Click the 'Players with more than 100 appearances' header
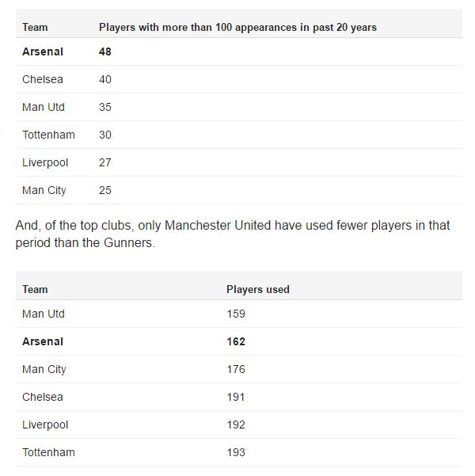The width and height of the screenshot is (475, 476). pyautogui.click(x=237, y=27)
